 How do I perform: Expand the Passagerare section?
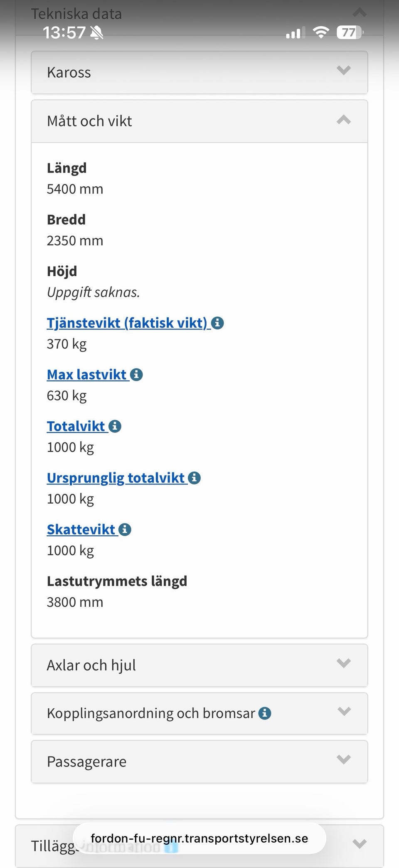(344, 760)
